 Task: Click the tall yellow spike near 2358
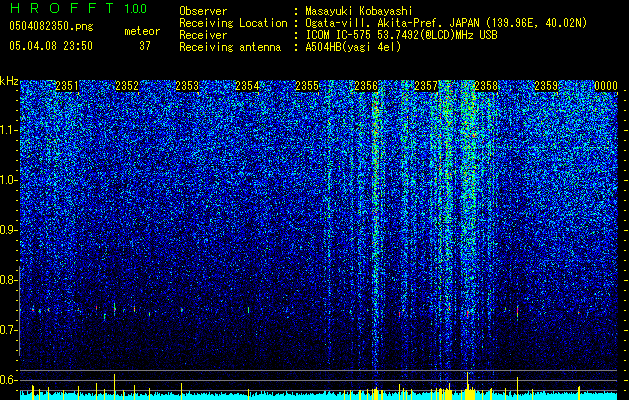(467, 386)
